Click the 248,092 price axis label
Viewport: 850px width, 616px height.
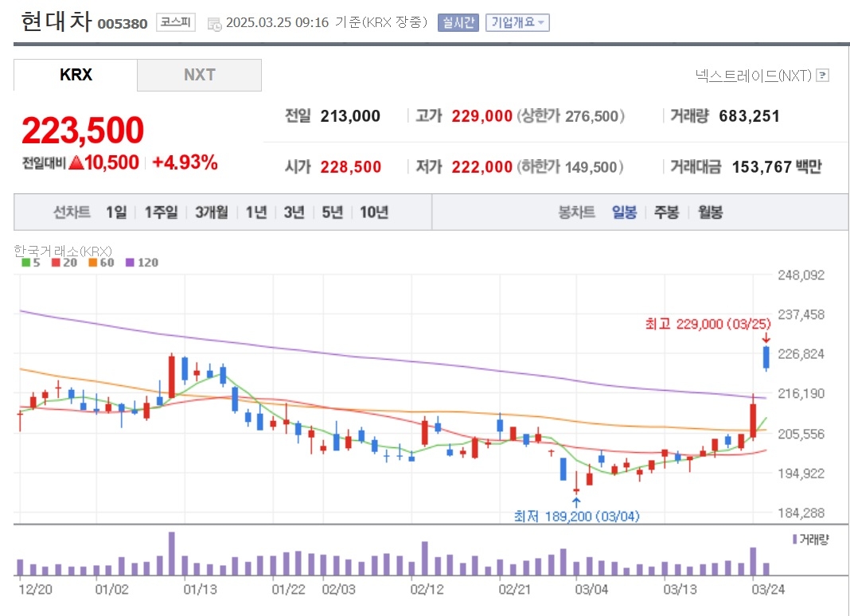click(x=801, y=275)
